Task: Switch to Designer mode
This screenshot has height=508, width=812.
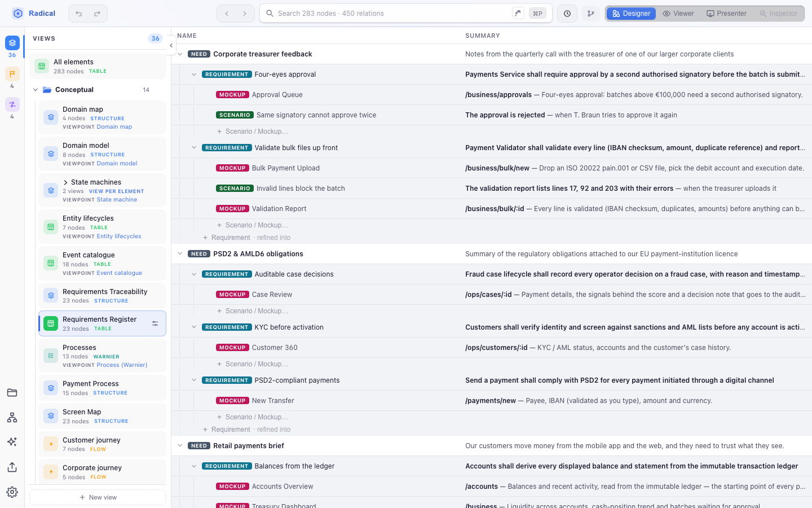Action: click(x=631, y=14)
